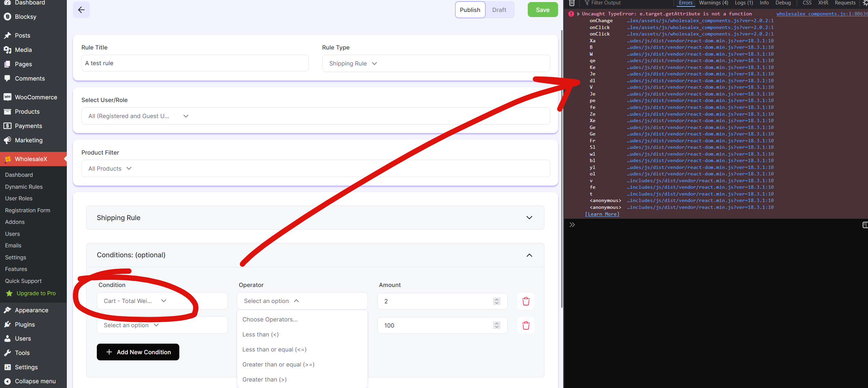
Task: Click the back arrow button
Action: point(81,10)
